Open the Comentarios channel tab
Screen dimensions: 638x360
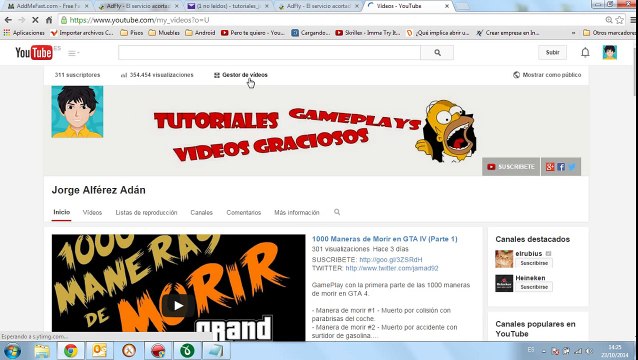244,212
